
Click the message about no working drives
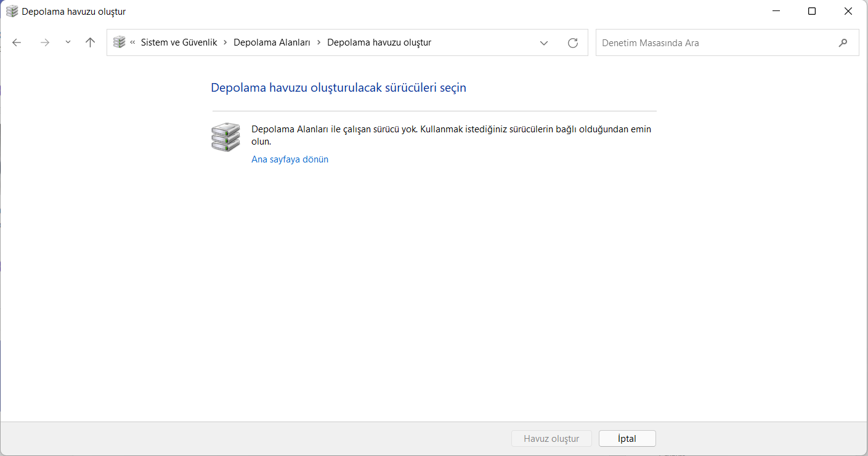pos(452,135)
